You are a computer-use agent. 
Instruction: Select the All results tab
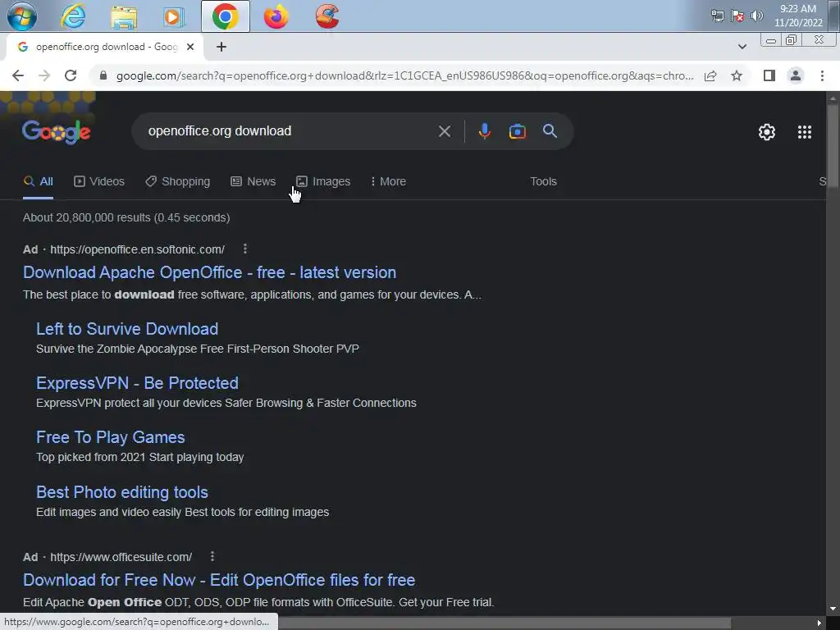pos(38,181)
